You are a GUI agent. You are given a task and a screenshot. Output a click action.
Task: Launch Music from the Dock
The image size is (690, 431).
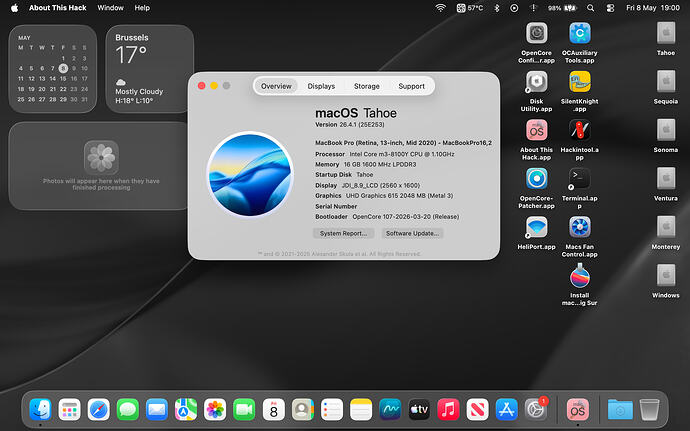(x=448, y=409)
